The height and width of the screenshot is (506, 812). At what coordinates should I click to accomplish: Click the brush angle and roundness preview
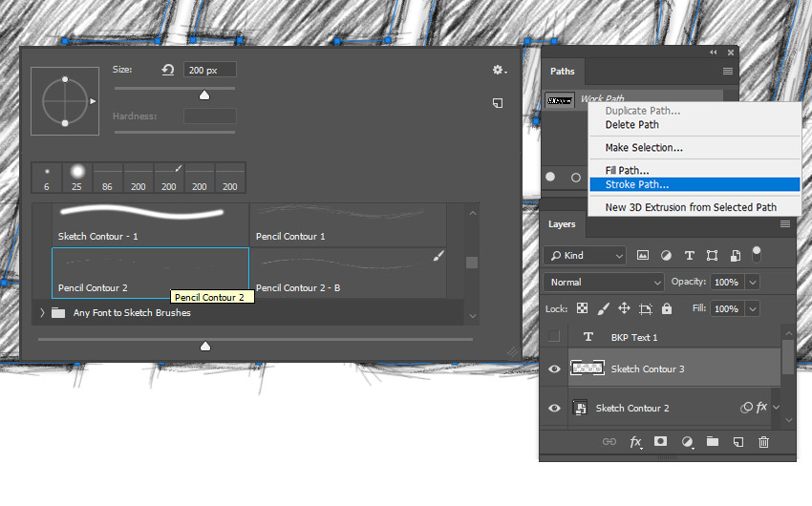tap(65, 101)
